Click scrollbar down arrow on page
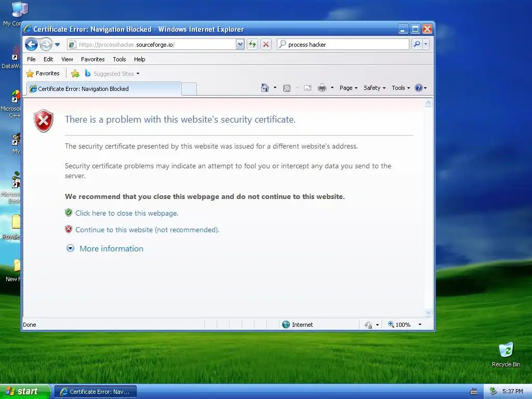532x399 pixels. pos(429,313)
